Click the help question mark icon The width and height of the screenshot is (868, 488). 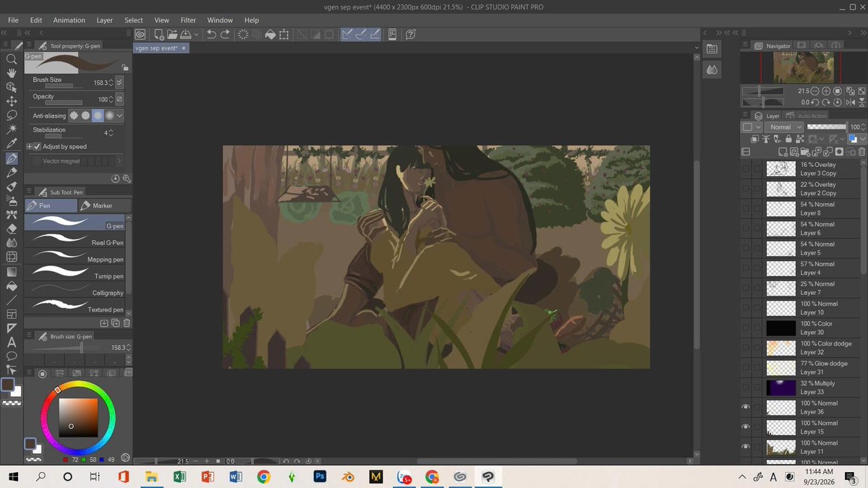[x=410, y=34]
